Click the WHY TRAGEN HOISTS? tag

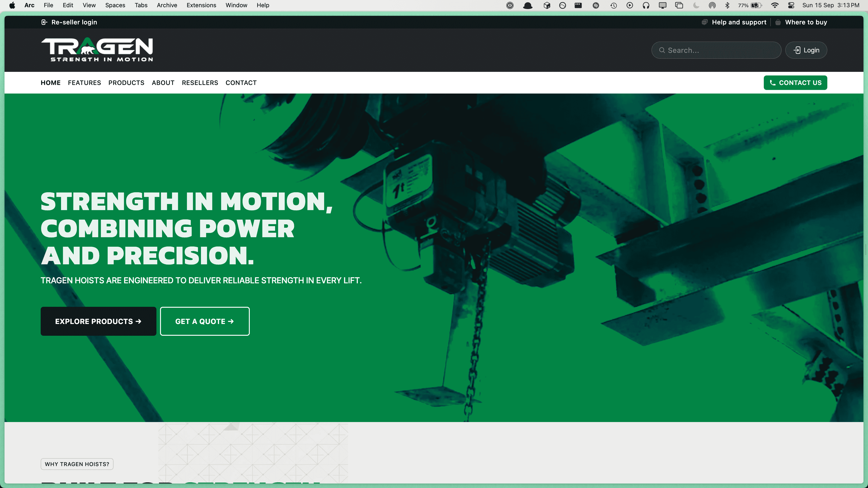[77, 464]
